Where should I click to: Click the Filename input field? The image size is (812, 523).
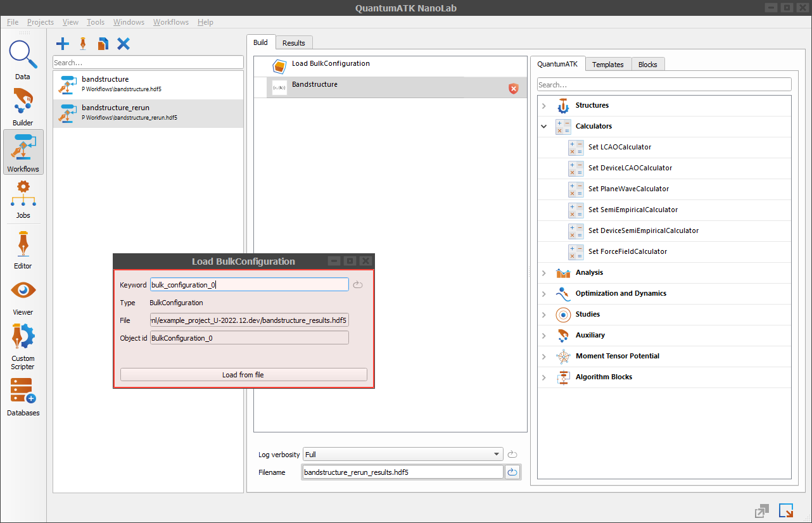pyautogui.click(x=403, y=472)
